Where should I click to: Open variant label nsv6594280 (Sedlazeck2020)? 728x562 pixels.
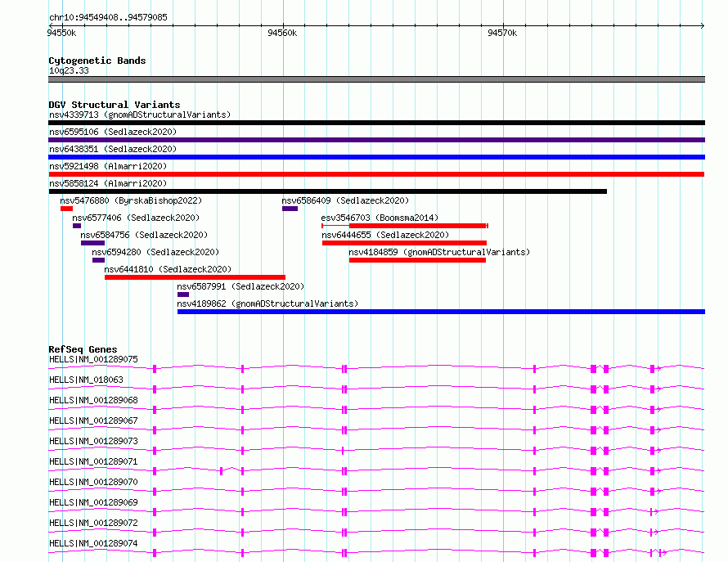pos(155,252)
